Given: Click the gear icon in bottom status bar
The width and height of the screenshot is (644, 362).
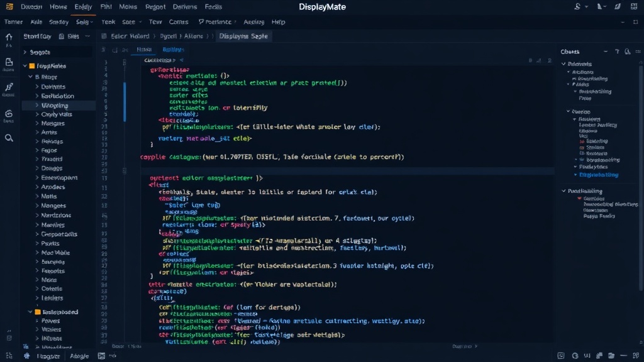Looking at the screenshot, I should point(26,356).
